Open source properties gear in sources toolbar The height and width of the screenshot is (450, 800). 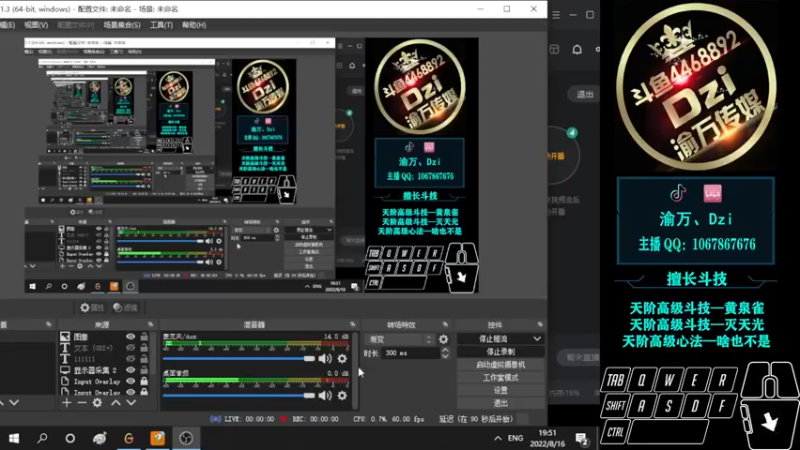(x=97, y=403)
